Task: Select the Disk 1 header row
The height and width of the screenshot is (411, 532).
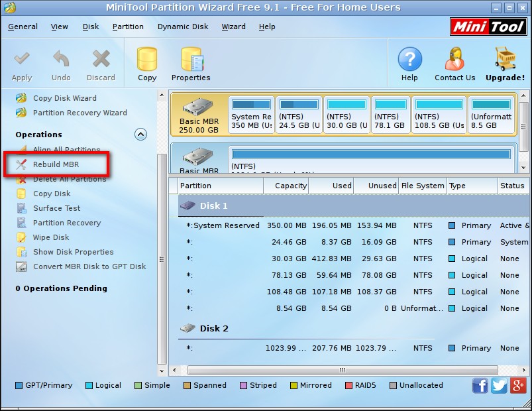Action: point(213,206)
